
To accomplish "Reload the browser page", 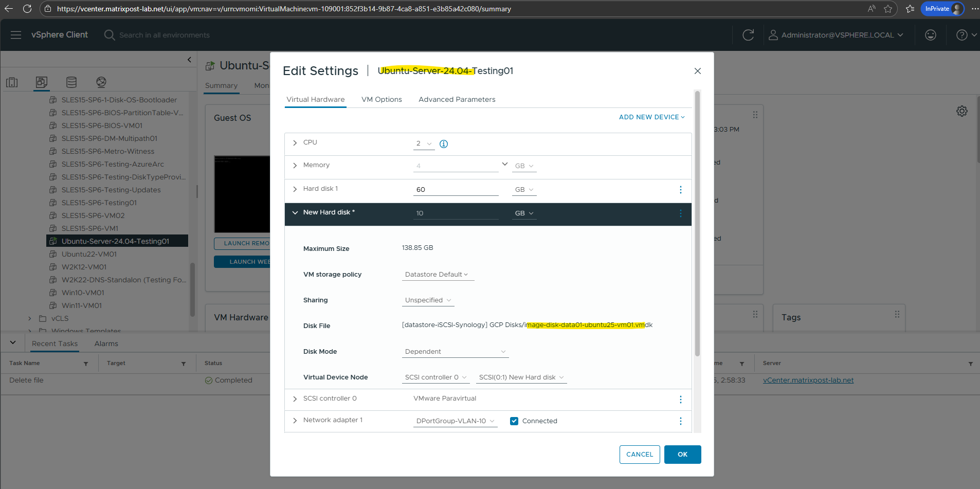I will tap(27, 9).
